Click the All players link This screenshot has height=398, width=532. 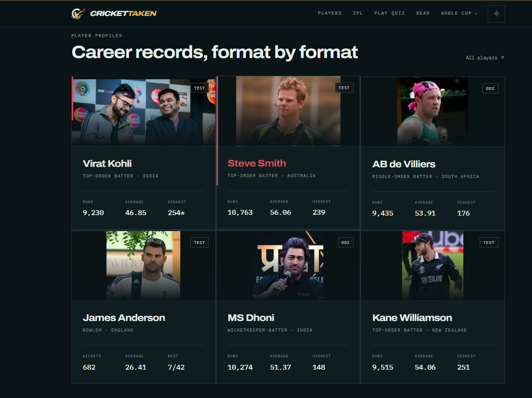coord(485,58)
